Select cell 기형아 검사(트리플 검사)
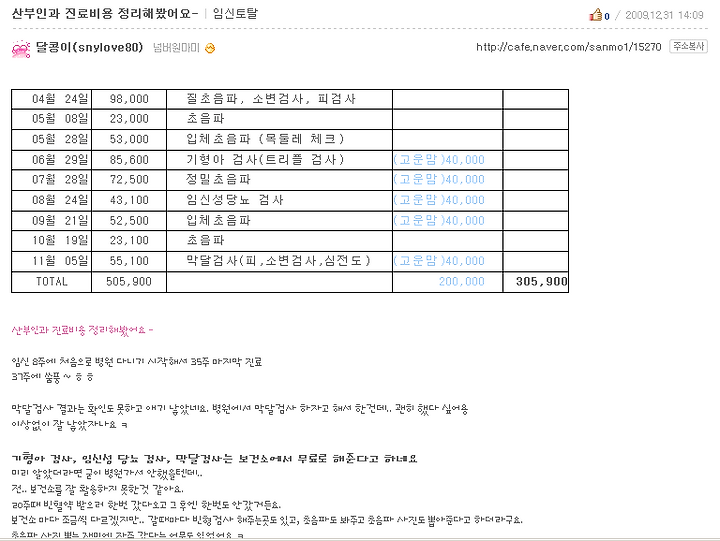720x541 pixels. 279,160
